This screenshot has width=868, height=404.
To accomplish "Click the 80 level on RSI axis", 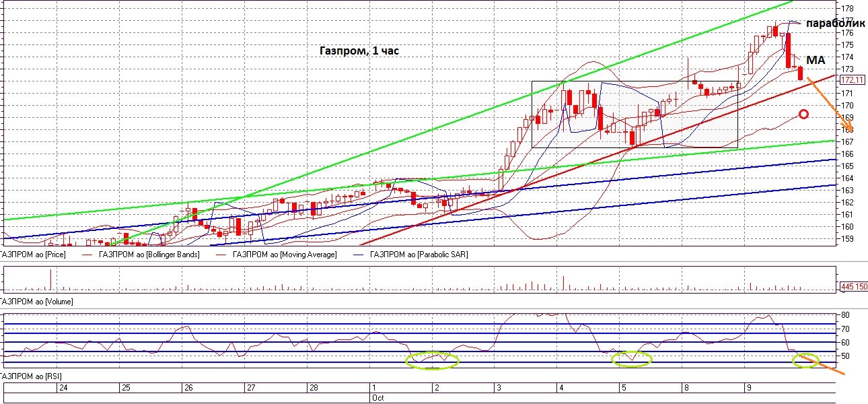I will (845, 315).
